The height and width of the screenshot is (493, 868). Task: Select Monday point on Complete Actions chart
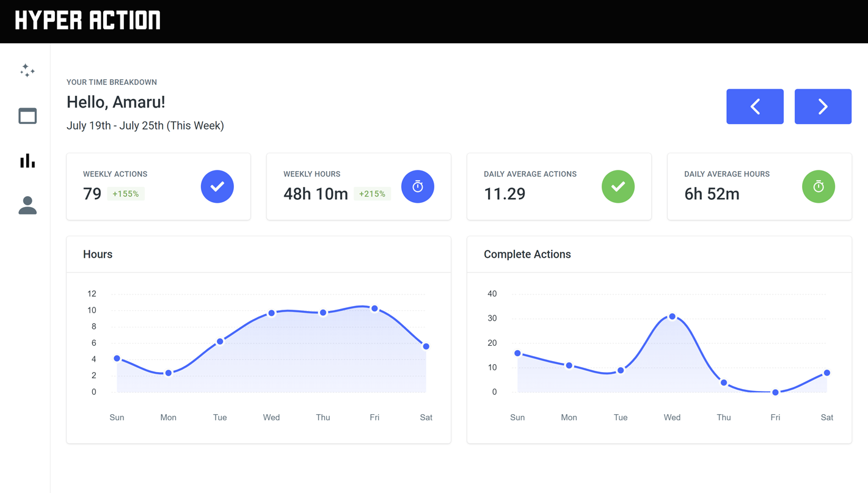tap(569, 365)
